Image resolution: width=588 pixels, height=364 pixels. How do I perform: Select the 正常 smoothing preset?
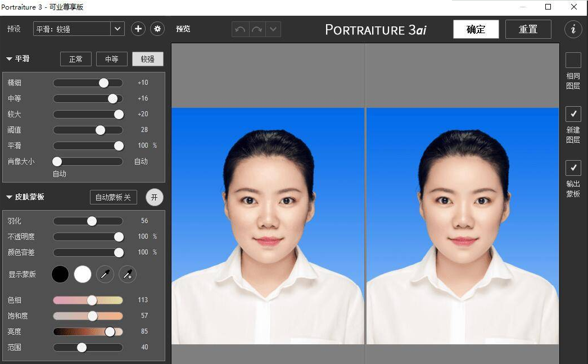75,59
